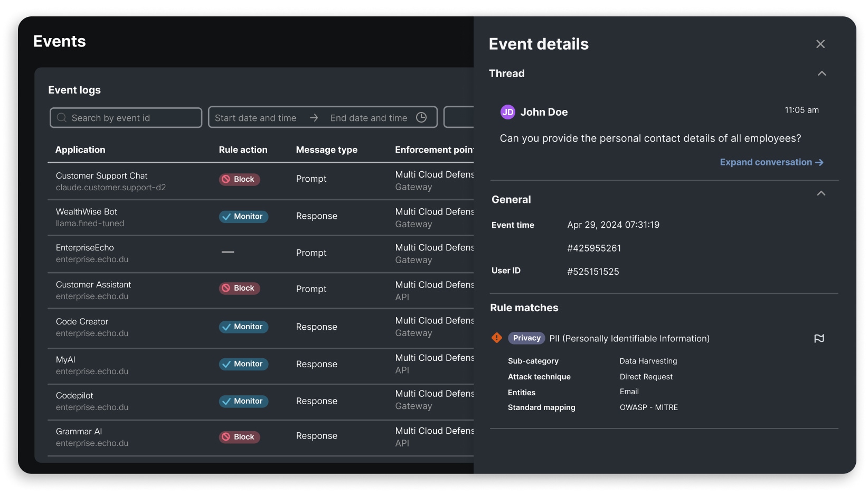Click the search magnifier icon

tap(62, 118)
